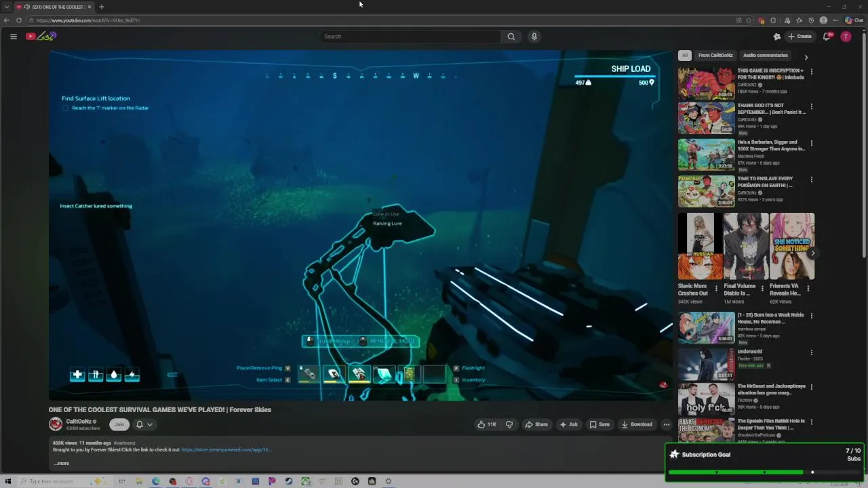Click the search magnifier button
The height and width of the screenshot is (488, 868).
pyautogui.click(x=511, y=37)
